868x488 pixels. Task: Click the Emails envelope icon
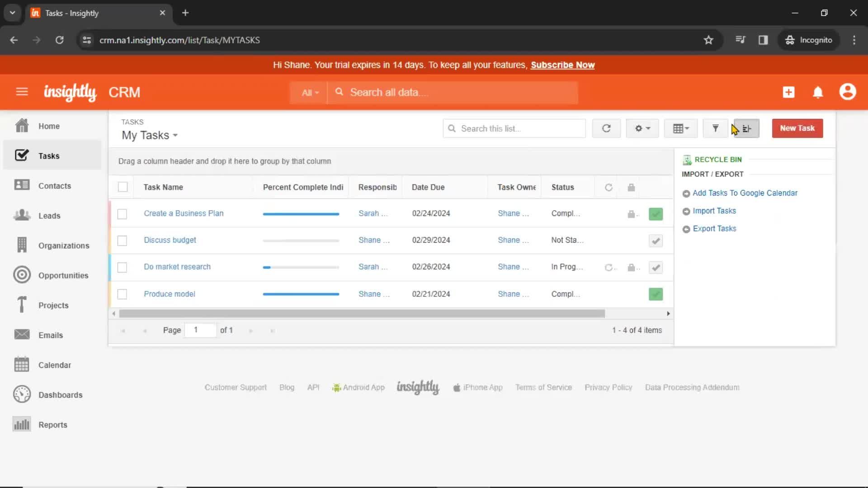22,334
